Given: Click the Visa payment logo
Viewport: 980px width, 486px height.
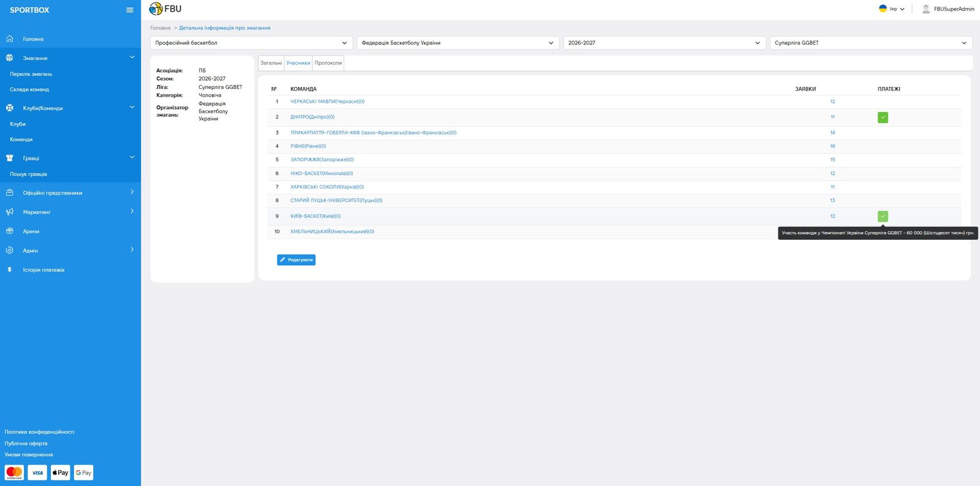Looking at the screenshot, I should click(x=37, y=473).
